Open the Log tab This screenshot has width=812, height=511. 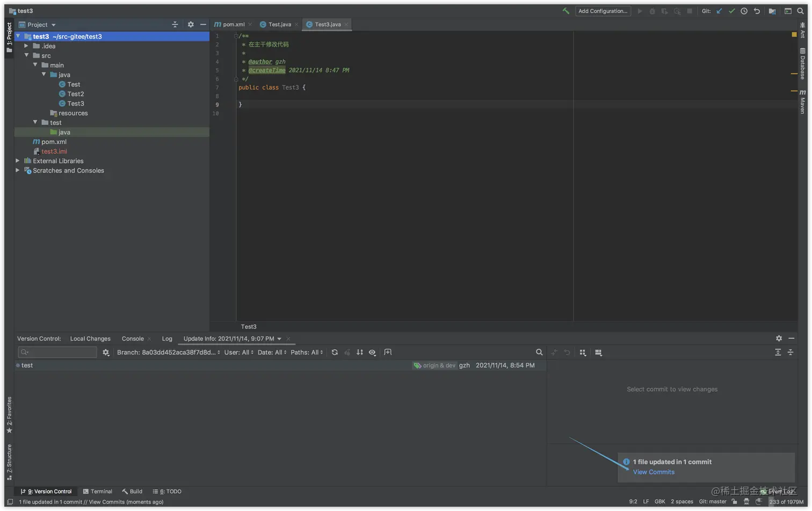click(167, 339)
